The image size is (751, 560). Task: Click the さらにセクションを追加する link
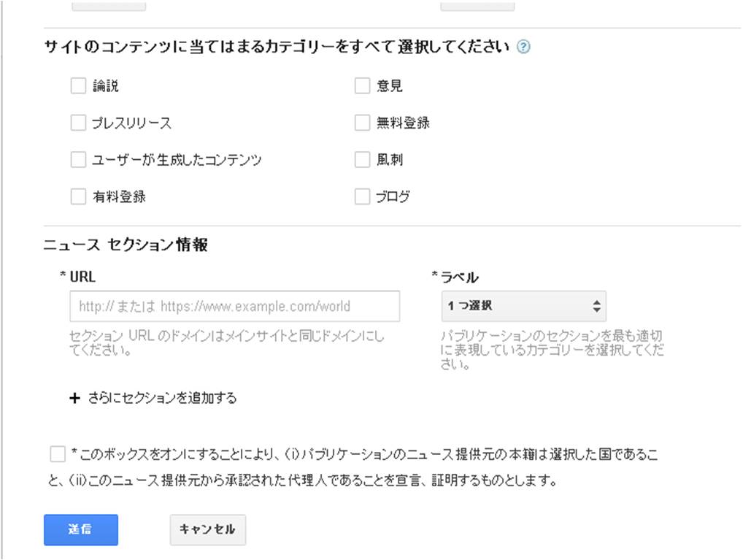(162, 399)
